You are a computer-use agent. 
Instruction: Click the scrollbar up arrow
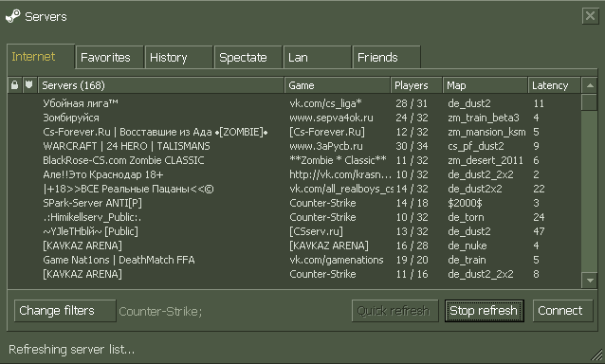(590, 85)
